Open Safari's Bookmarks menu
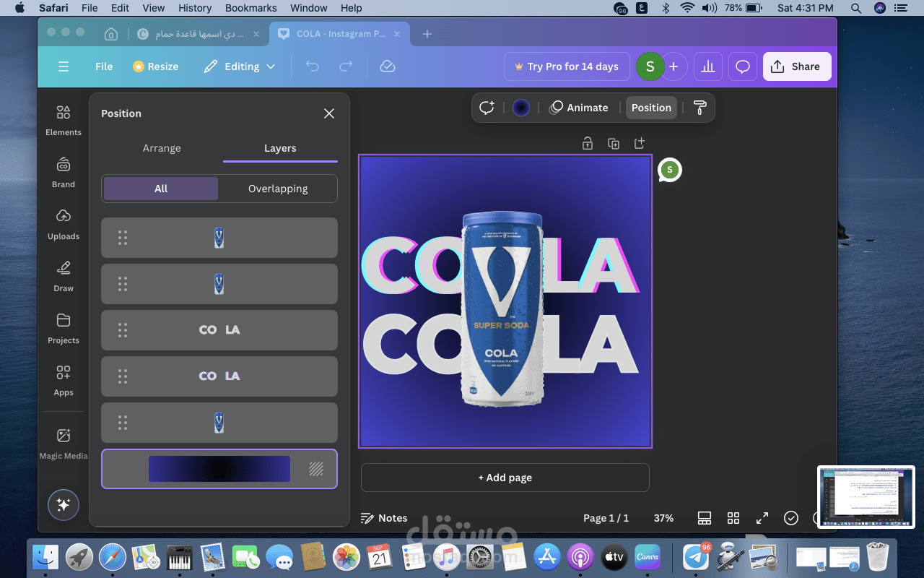 coord(251,8)
